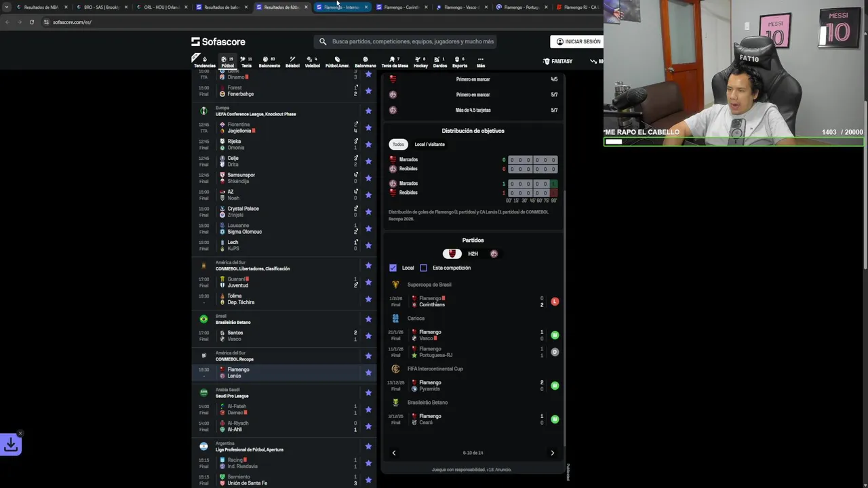868x488 pixels.
Task: Open the Flamengo vs Pyramids result row
Action: [473, 386]
